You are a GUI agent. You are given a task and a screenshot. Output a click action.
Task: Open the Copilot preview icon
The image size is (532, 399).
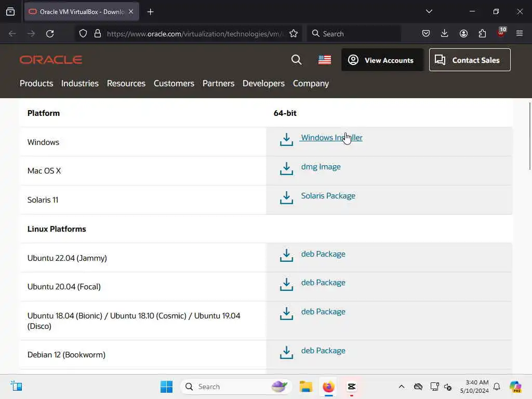pyautogui.click(x=515, y=387)
